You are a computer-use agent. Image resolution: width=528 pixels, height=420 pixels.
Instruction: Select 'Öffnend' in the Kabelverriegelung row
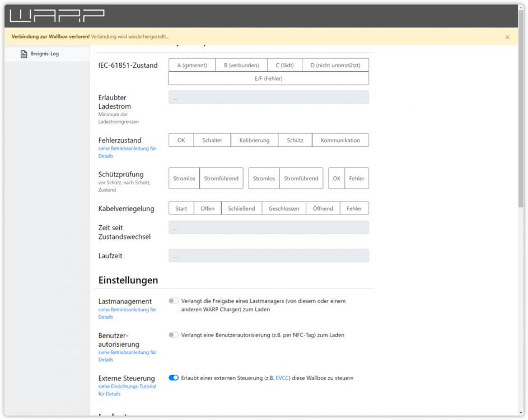[x=323, y=208]
